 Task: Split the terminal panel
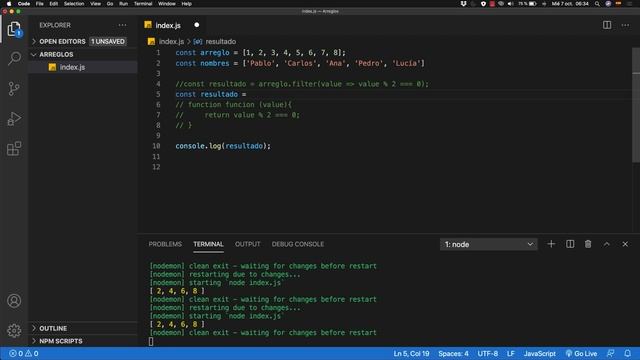[x=570, y=244]
